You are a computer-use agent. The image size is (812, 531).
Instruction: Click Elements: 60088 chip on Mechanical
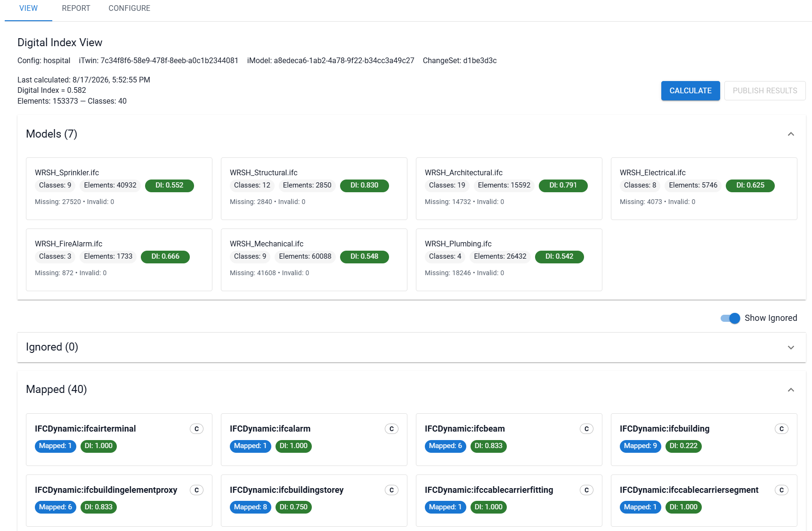pyautogui.click(x=305, y=257)
